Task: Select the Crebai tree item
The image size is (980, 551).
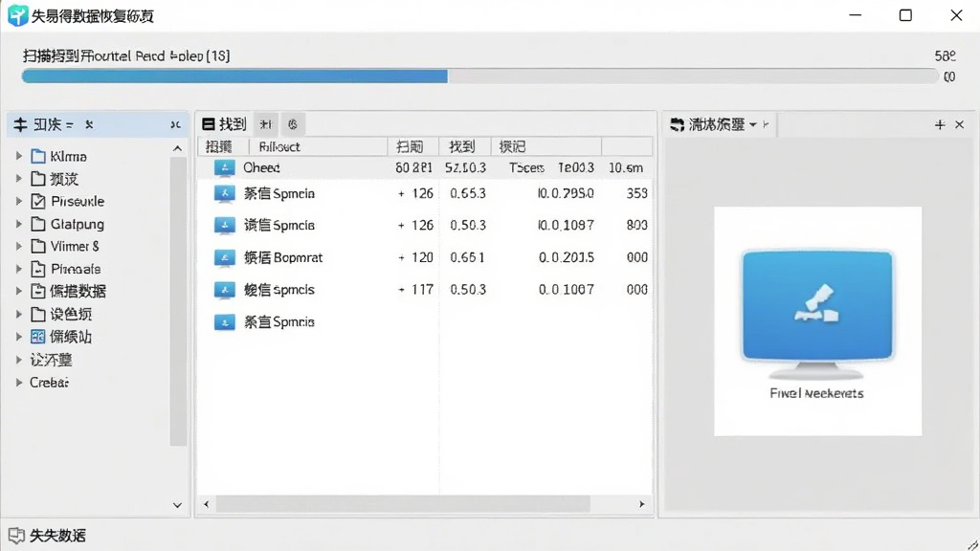Action: (x=50, y=383)
